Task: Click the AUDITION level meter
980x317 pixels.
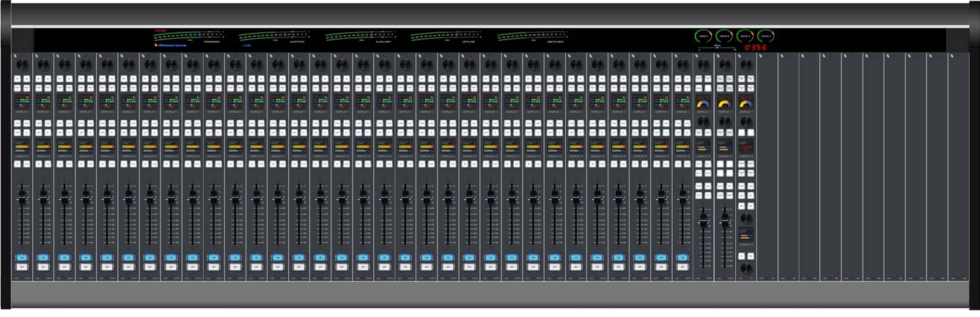Action: point(273,34)
